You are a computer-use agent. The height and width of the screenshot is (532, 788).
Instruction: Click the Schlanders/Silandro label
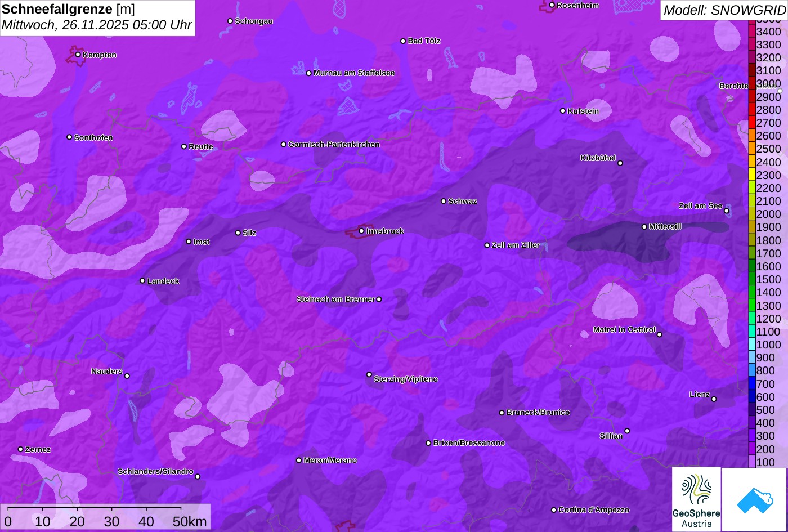coord(155,472)
